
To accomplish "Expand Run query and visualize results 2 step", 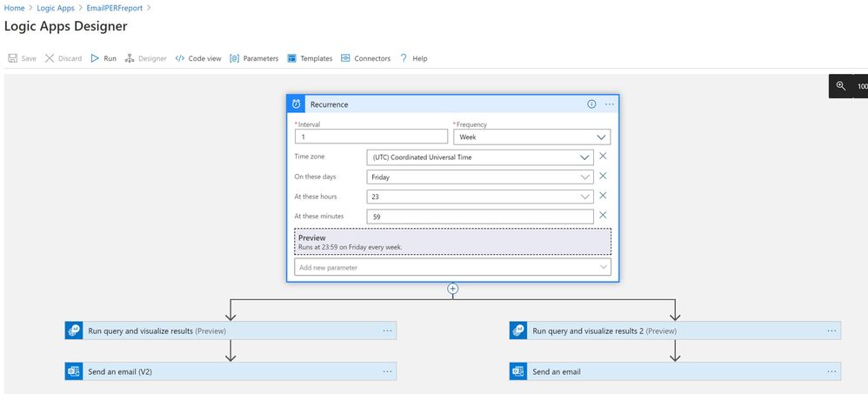I will point(675,331).
